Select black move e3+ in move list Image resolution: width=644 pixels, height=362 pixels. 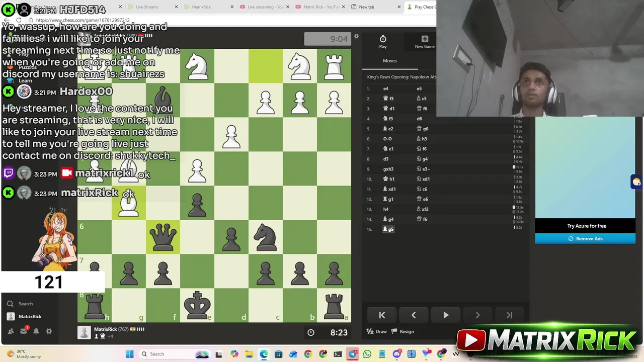click(423, 169)
